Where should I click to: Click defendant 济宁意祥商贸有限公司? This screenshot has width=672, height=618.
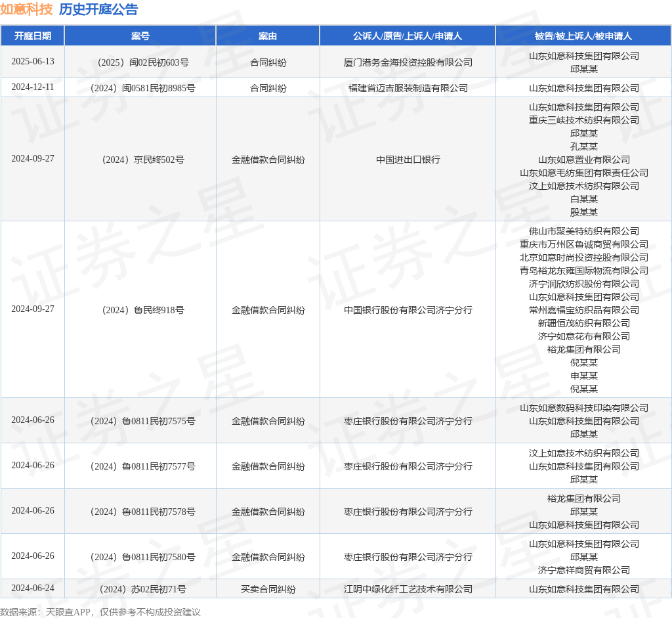583,571
